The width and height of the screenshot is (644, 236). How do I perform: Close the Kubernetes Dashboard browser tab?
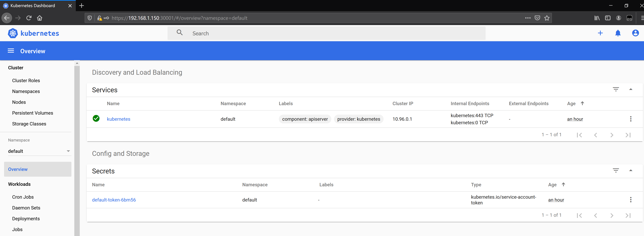tap(70, 5)
